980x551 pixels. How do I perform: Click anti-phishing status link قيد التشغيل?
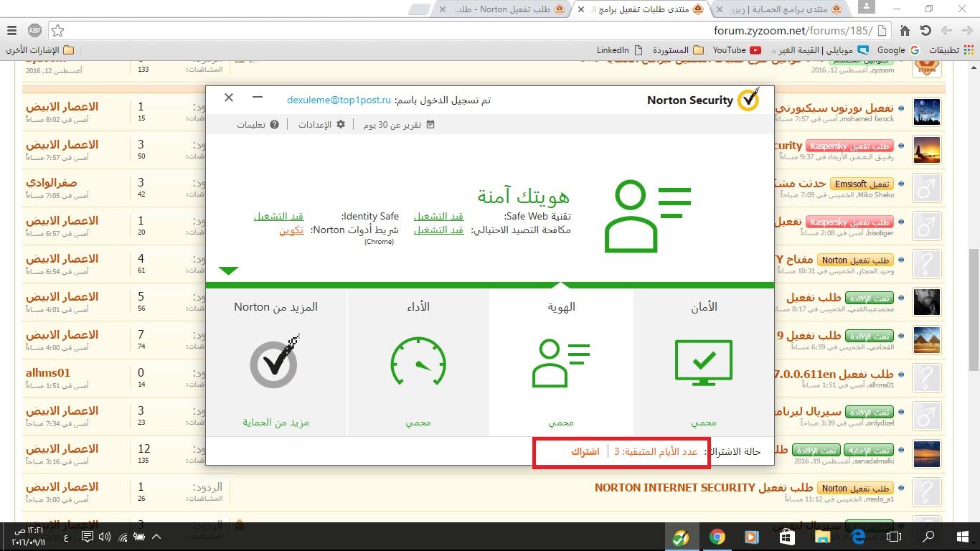[x=438, y=230]
